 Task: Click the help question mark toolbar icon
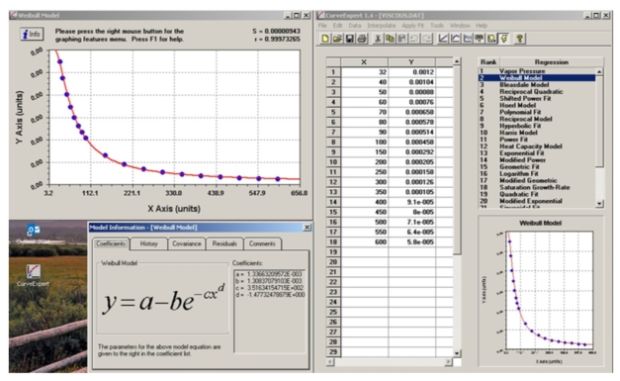[x=520, y=39]
